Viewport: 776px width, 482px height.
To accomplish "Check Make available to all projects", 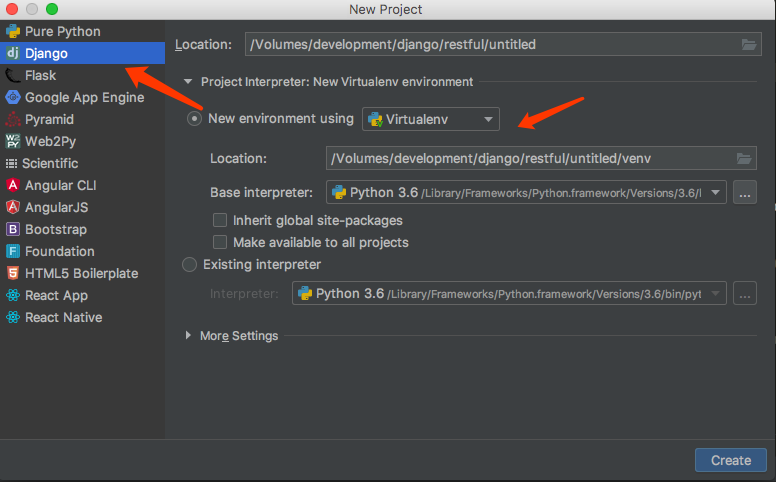I will click(x=220, y=242).
